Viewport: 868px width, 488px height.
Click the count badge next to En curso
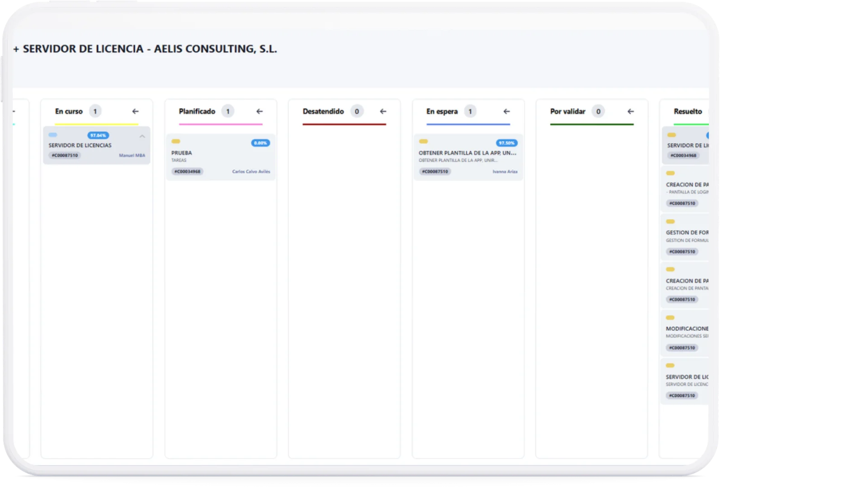[95, 111]
